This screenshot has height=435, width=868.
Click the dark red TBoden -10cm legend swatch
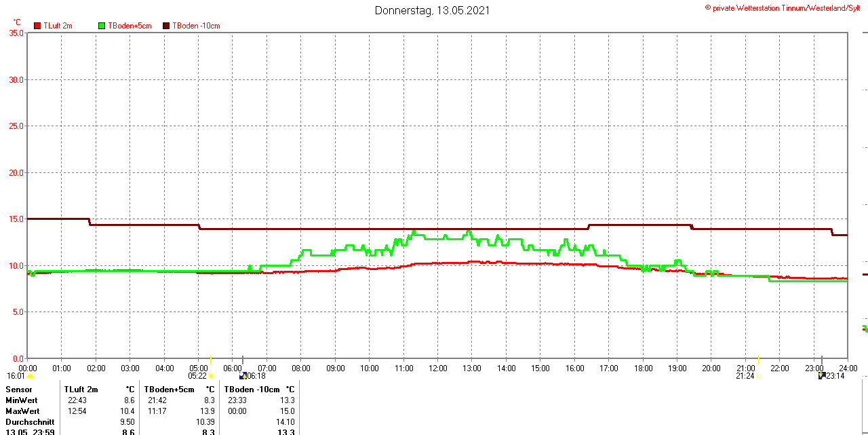(166, 26)
